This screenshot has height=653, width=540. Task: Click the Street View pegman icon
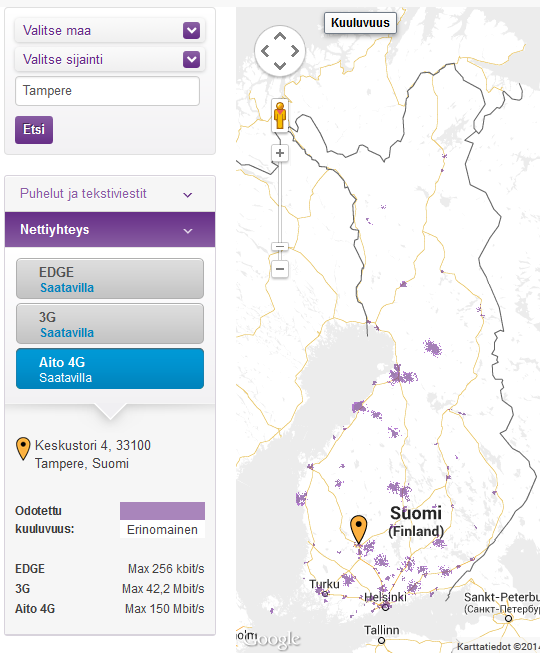click(x=280, y=115)
